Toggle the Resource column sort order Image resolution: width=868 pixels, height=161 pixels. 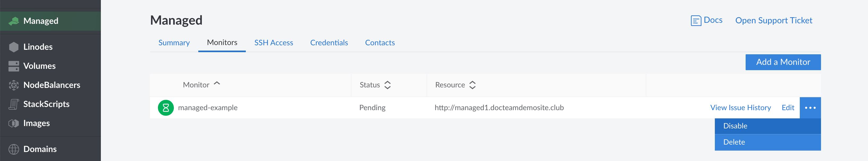(x=473, y=85)
